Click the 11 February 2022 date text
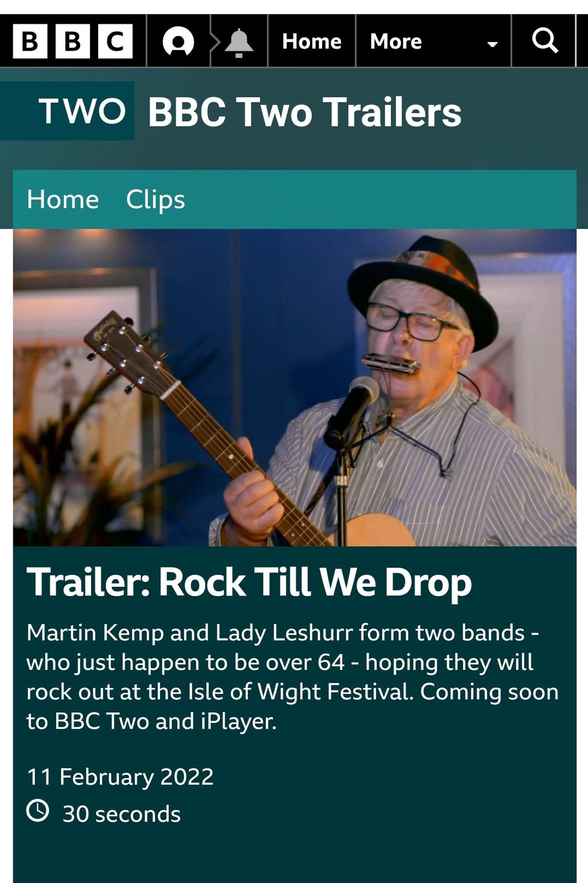The image size is (588, 883). pyautogui.click(x=120, y=777)
